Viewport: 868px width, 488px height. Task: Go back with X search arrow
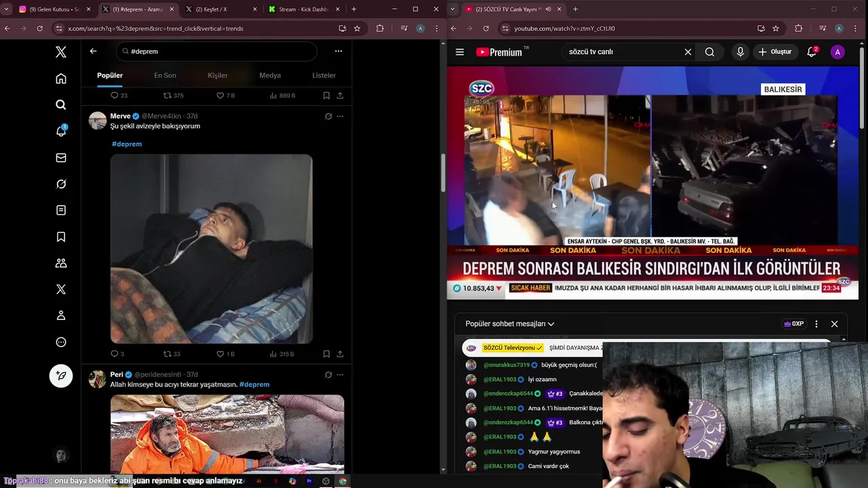pos(94,52)
